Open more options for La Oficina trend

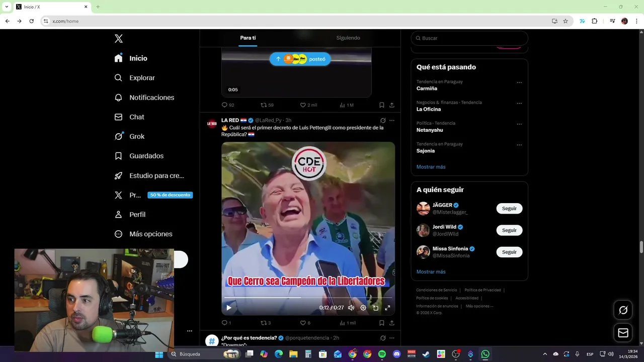[x=519, y=104]
